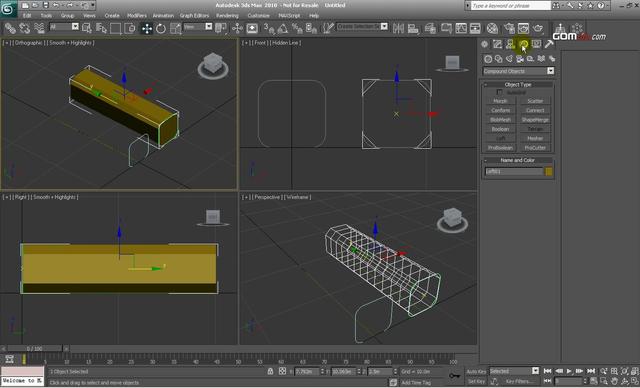Activate the Select and Rotate tool
The width and height of the screenshot is (640, 388).
point(161,28)
